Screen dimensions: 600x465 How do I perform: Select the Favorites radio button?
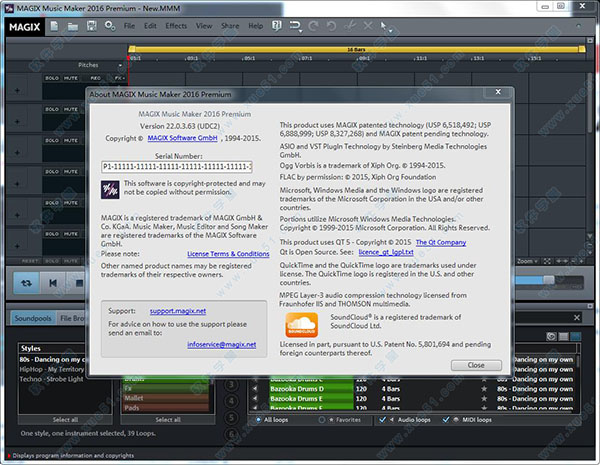322,420
